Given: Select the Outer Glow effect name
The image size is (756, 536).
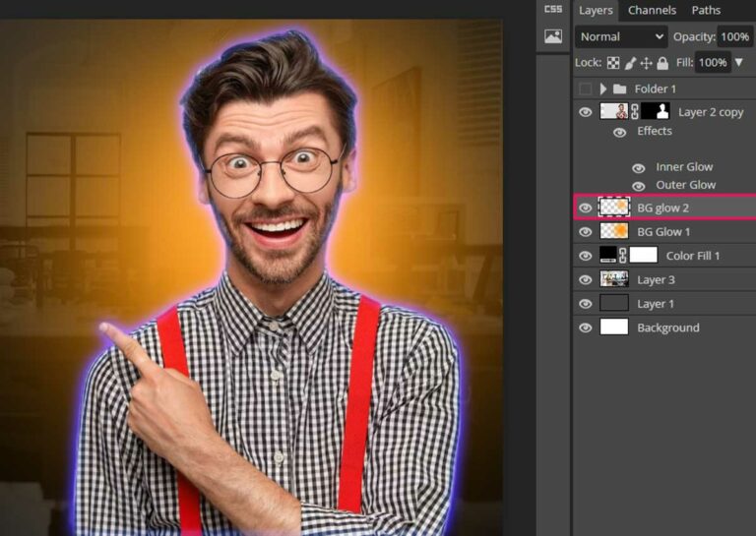Looking at the screenshot, I should point(685,185).
